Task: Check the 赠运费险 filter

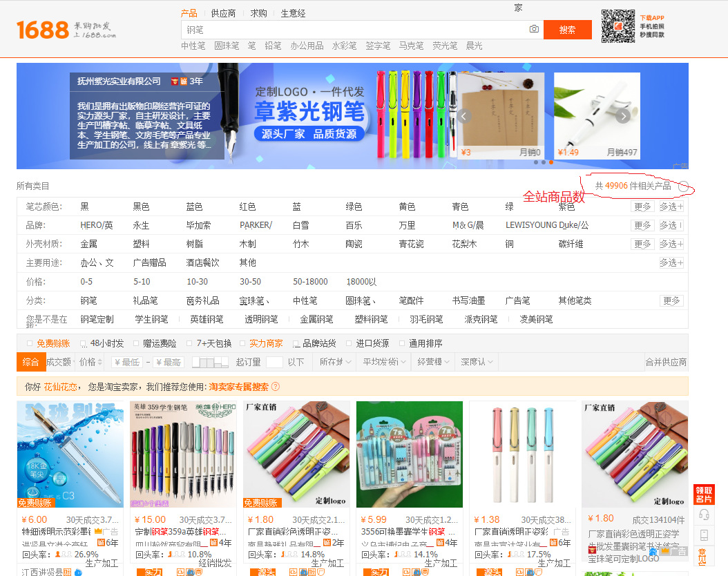Action: (x=136, y=343)
